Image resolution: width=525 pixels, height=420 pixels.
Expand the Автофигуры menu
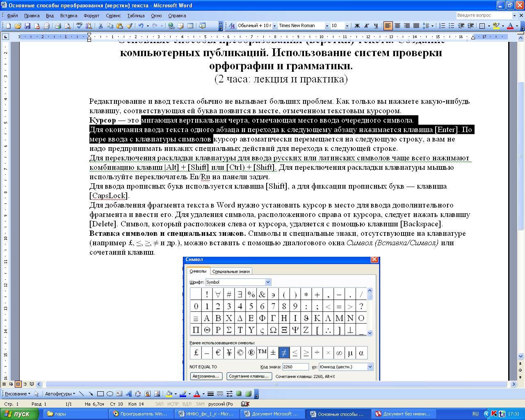pos(60,394)
